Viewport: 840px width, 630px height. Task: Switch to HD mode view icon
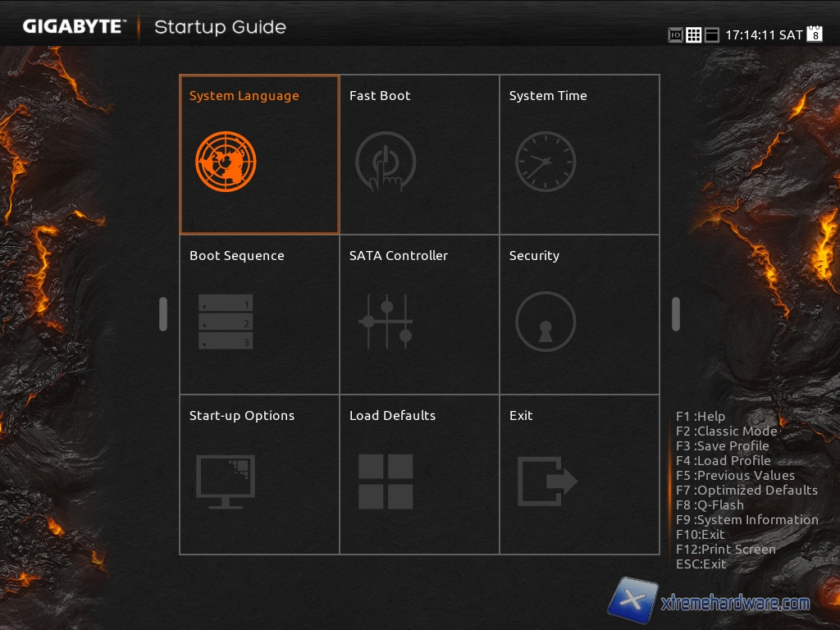pos(676,35)
